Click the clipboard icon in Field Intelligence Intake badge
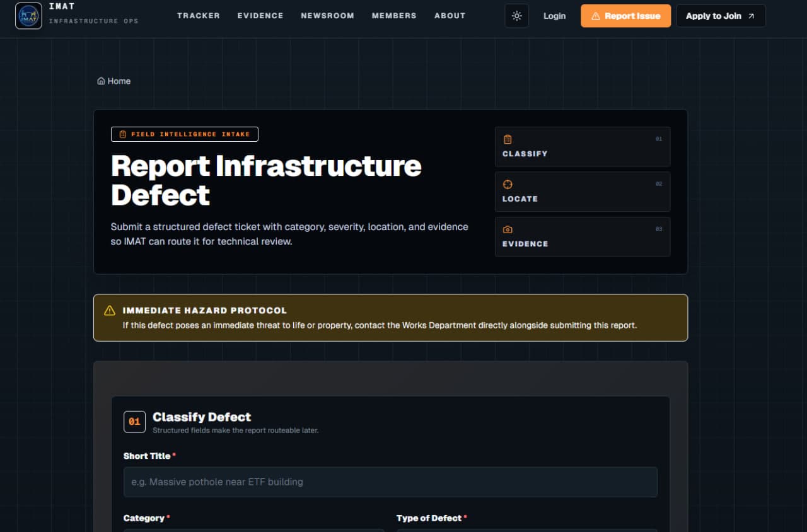Image resolution: width=807 pixels, height=532 pixels. pyautogui.click(x=123, y=134)
